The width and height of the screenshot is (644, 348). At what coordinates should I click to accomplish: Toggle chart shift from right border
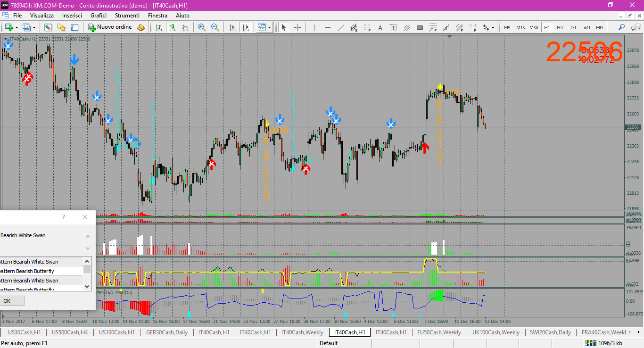(245, 27)
